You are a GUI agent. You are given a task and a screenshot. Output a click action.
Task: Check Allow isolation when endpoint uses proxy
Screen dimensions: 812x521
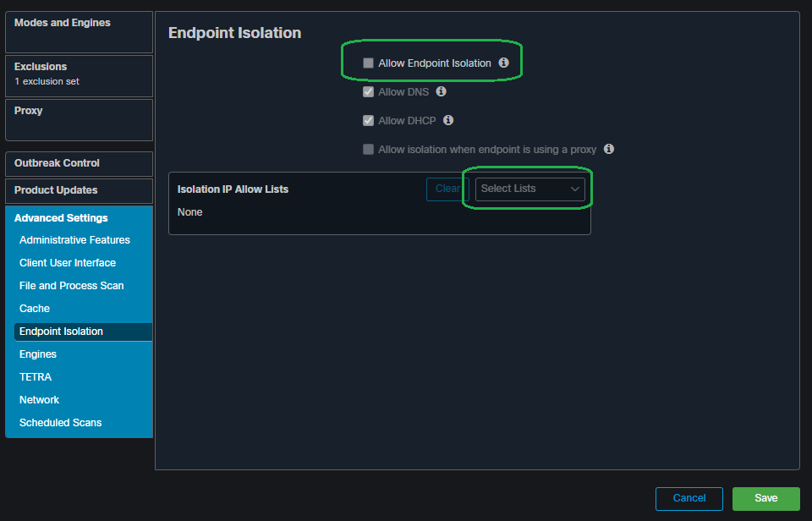click(368, 150)
